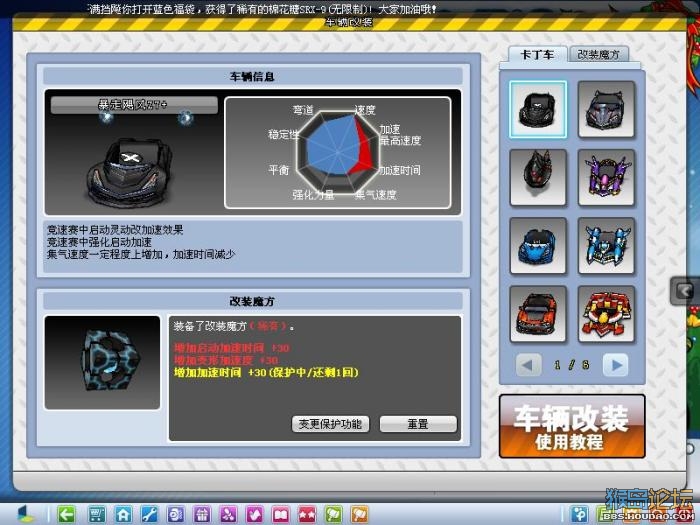Image resolution: width=700 pixels, height=525 pixels.
Task: Click the 增加启动加速时间 +30 line
Action: click(x=232, y=348)
